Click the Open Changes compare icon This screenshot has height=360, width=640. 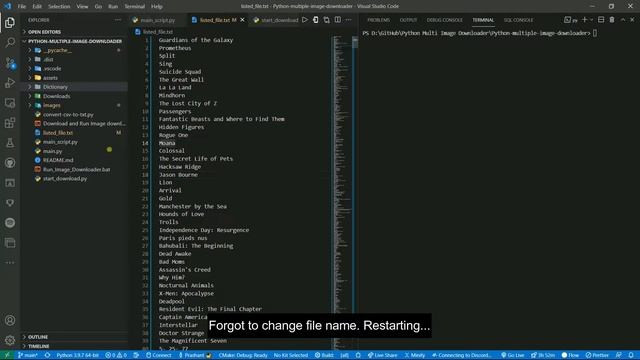tap(327, 20)
